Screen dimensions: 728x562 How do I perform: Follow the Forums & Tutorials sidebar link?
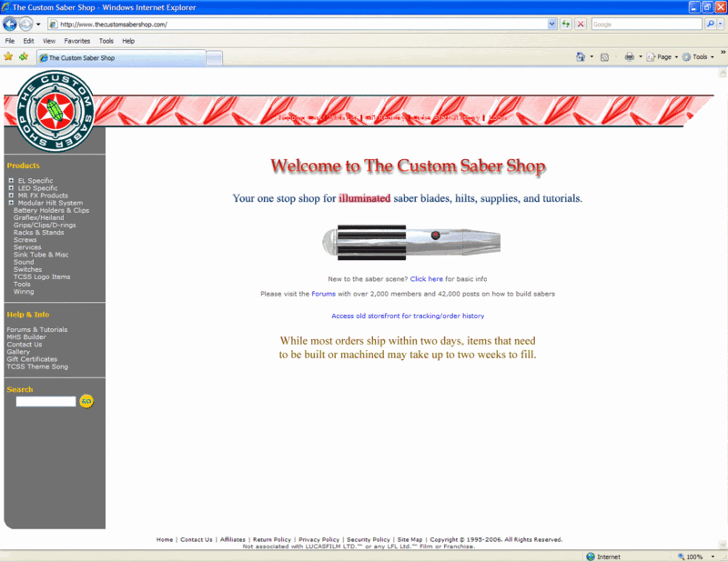[x=37, y=330]
